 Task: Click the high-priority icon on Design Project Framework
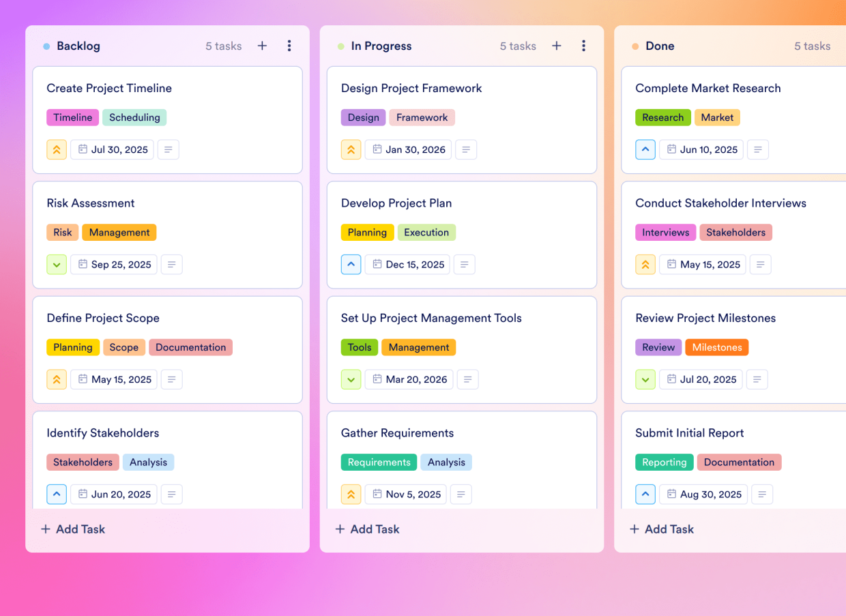351,149
